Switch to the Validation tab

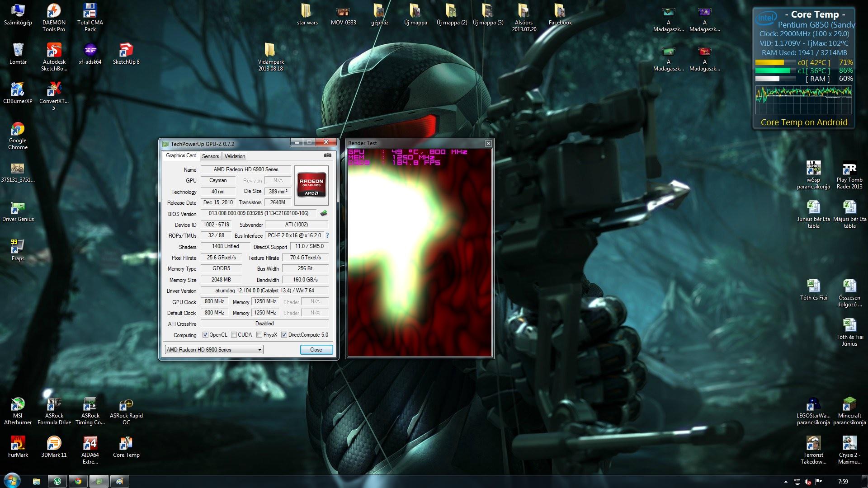coord(235,156)
